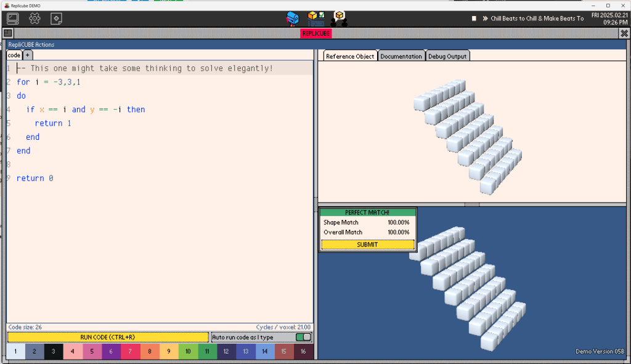Image resolution: width=631 pixels, height=364 pixels.
Task: Skip to the next music track
Action: point(485,18)
